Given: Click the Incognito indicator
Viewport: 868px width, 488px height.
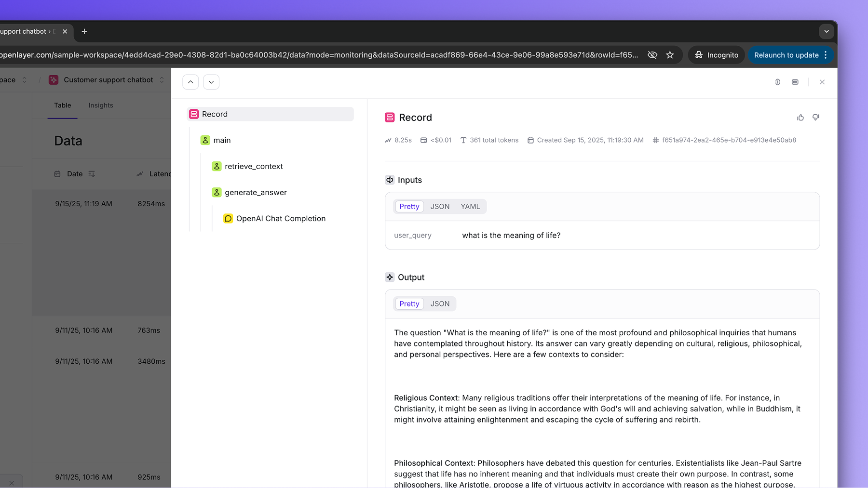Looking at the screenshot, I should (717, 55).
